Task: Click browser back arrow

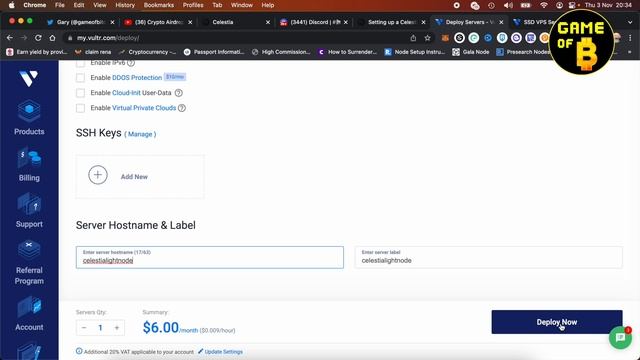Action: [x=10, y=38]
